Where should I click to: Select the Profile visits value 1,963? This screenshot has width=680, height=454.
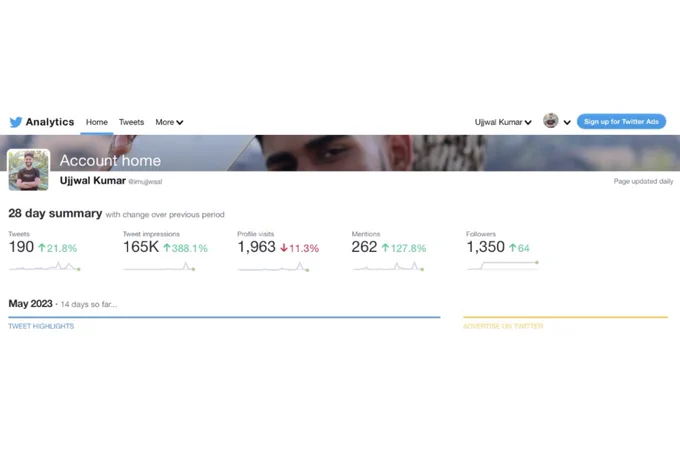tap(256, 247)
